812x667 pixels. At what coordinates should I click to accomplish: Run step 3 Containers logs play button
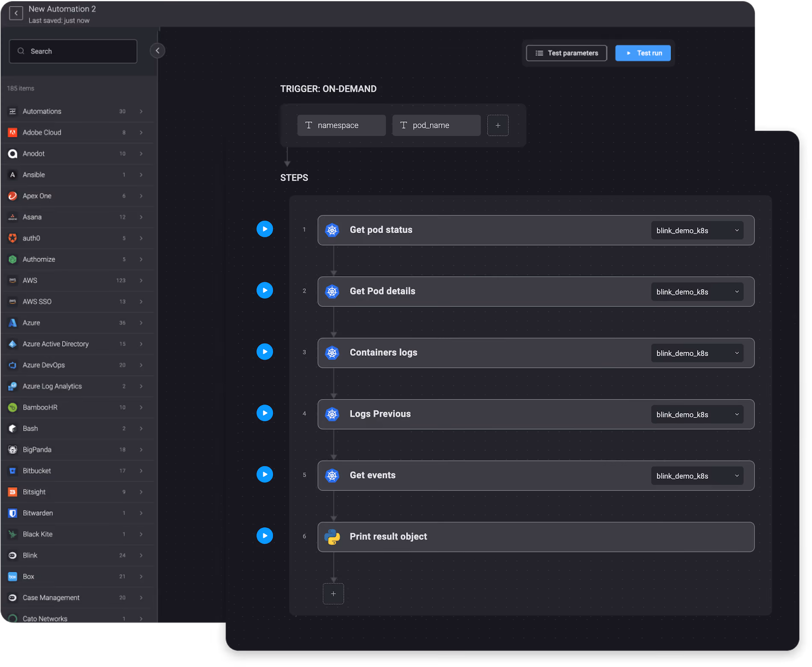pyautogui.click(x=265, y=352)
